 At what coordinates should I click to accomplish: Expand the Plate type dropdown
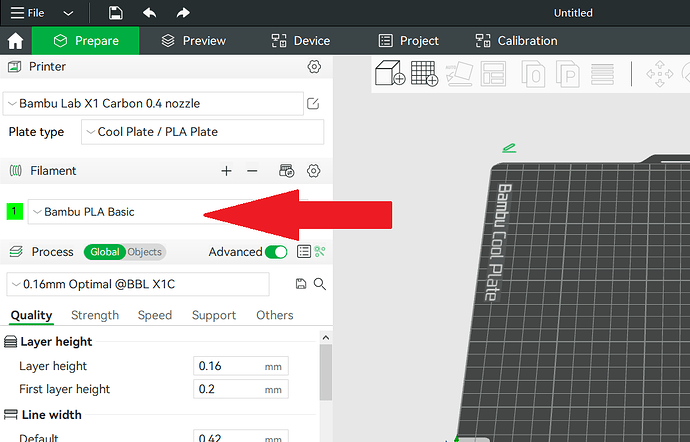tap(202, 132)
